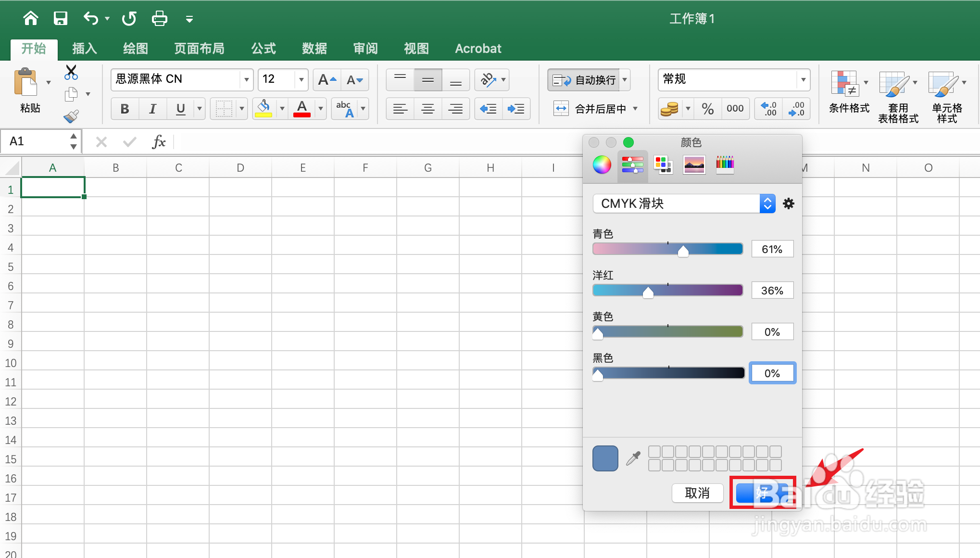Click the format painter brush icon
Viewport: 980px width, 558px height.
tap(71, 116)
